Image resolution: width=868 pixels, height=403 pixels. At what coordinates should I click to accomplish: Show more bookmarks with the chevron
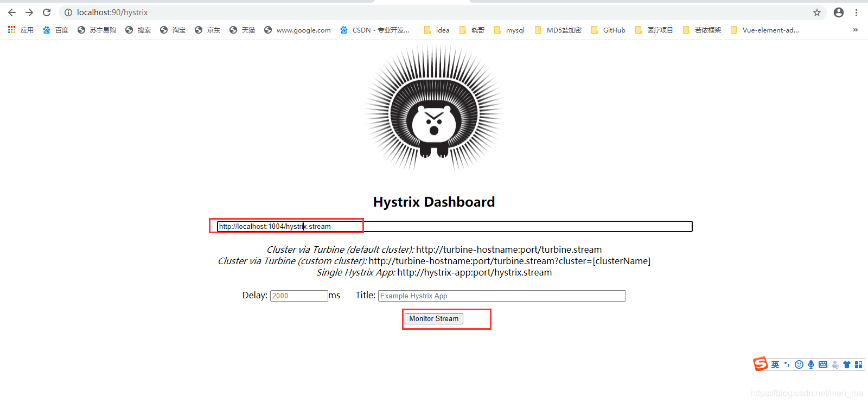856,30
